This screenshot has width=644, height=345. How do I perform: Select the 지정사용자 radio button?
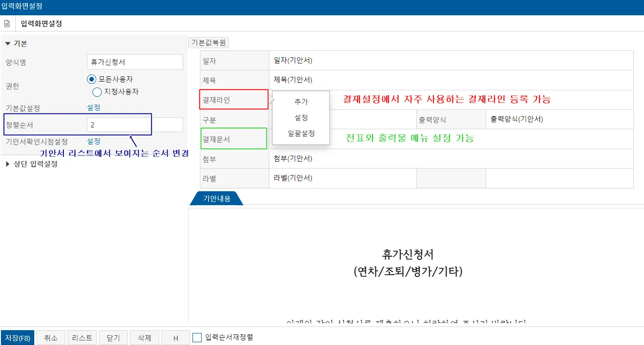point(97,92)
